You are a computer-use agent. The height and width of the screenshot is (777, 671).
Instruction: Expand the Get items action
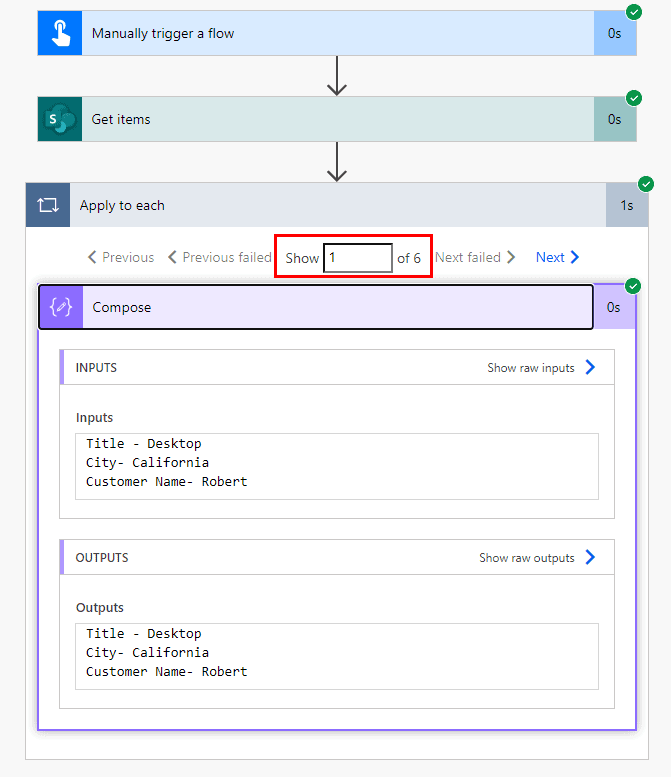coord(337,119)
